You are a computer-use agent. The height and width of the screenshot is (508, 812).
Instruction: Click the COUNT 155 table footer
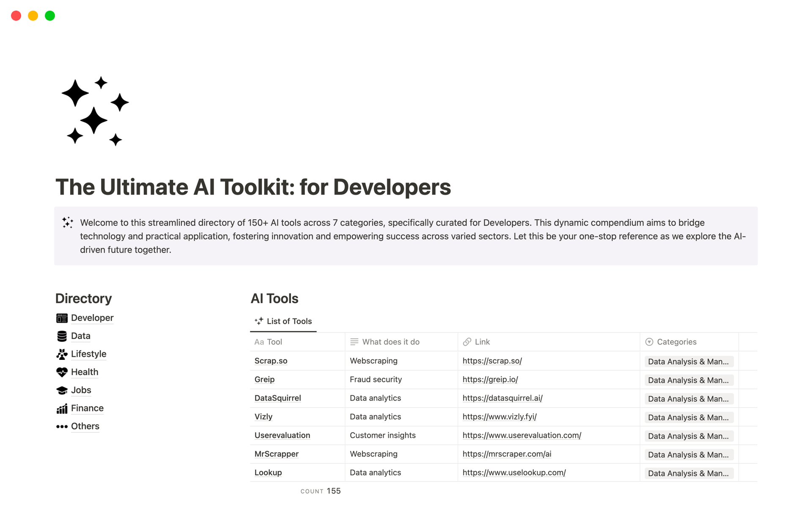tap(321, 491)
